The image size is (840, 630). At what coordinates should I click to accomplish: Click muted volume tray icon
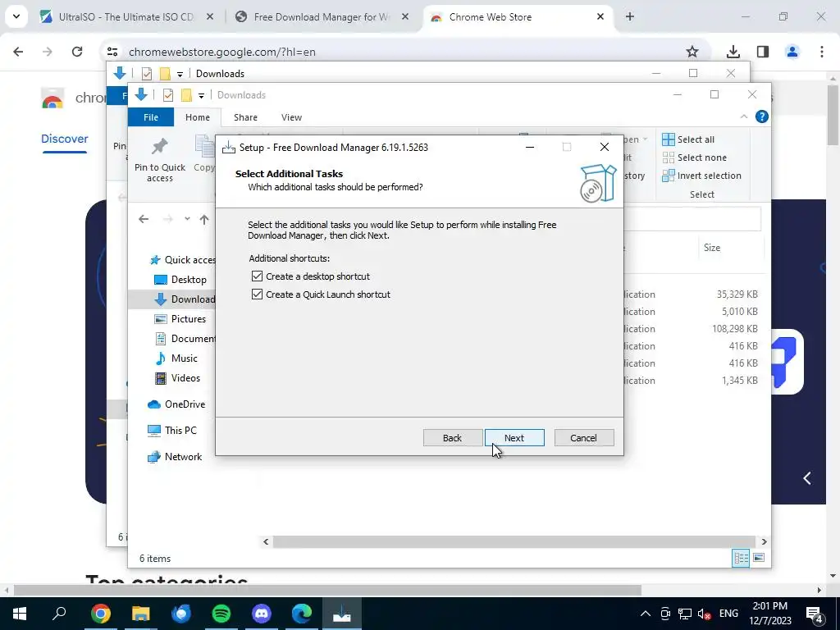[x=705, y=614]
